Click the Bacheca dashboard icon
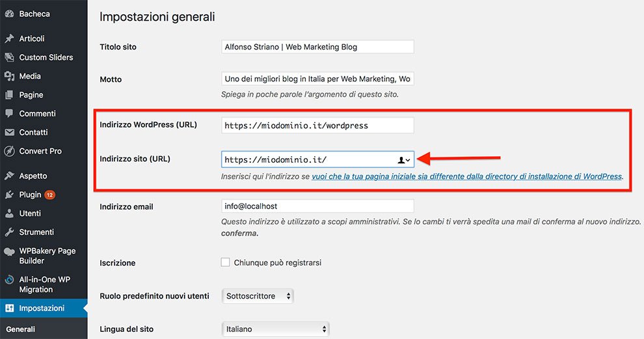This screenshot has width=644, height=339. tap(9, 14)
